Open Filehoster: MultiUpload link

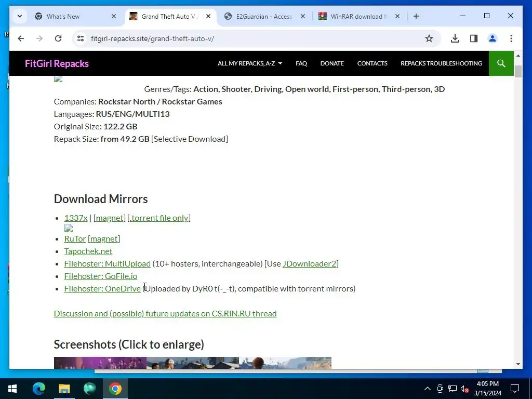pyautogui.click(x=107, y=264)
